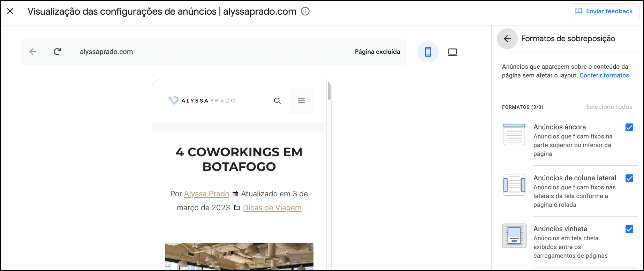This screenshot has width=644, height=271.
Task: Click the alyssaprado.com URL field
Action: pos(106,52)
